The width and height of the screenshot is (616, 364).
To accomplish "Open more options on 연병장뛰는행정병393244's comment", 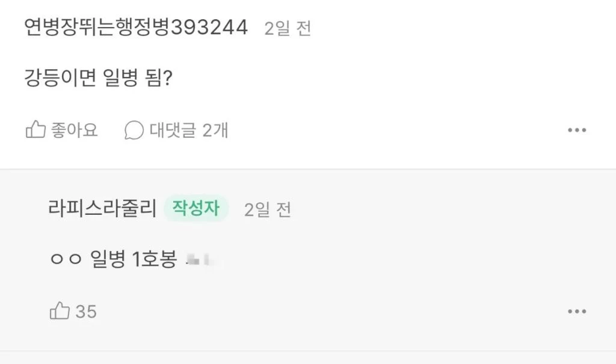I will 577,130.
